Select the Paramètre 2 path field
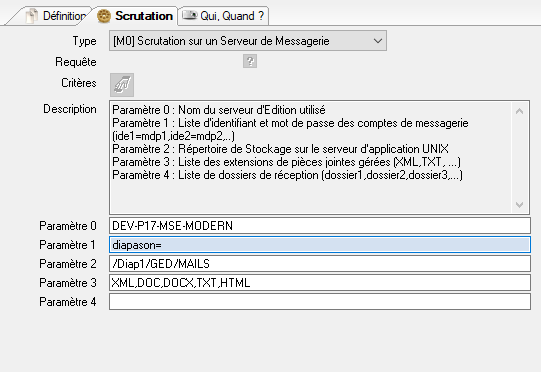The image size is (541, 372). (x=320, y=264)
